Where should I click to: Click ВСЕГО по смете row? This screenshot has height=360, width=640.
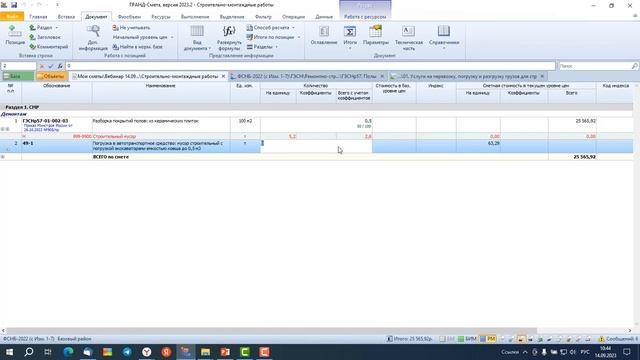316,157
